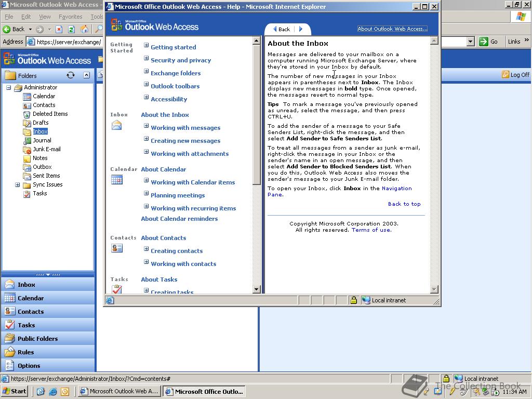
Task: Click the Drafts folder icon
Action: coord(27,123)
